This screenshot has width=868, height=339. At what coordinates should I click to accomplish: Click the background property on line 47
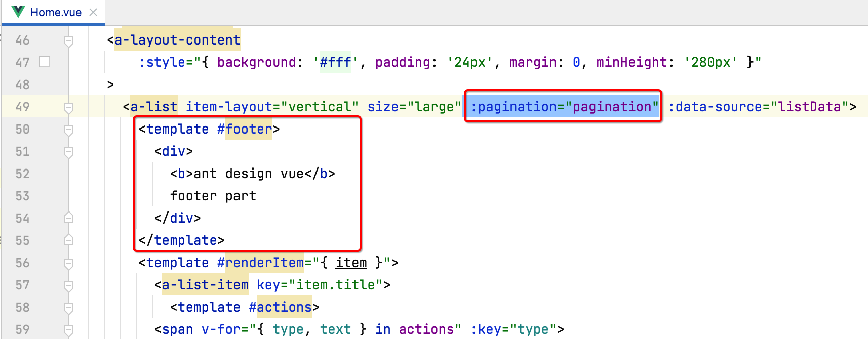[x=256, y=62]
